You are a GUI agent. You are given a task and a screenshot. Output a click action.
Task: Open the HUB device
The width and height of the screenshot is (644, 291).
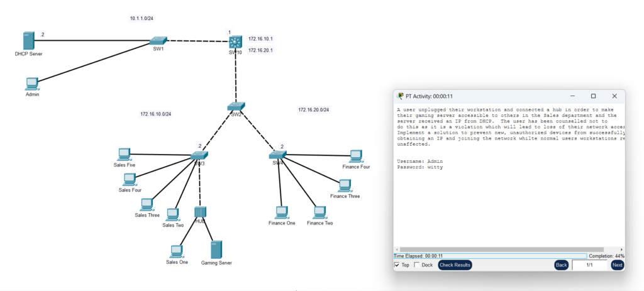(x=200, y=212)
